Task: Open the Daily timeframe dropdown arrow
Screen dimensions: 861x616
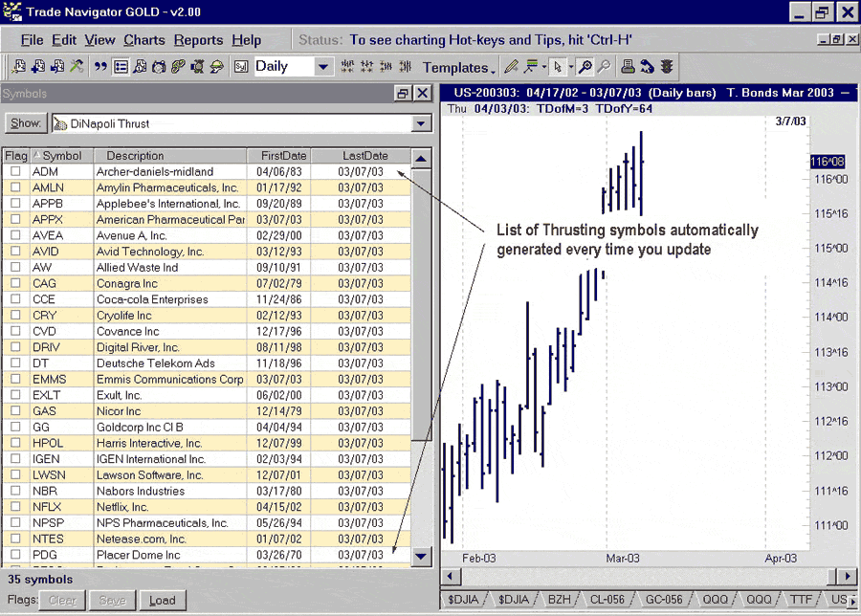Action: [x=323, y=67]
